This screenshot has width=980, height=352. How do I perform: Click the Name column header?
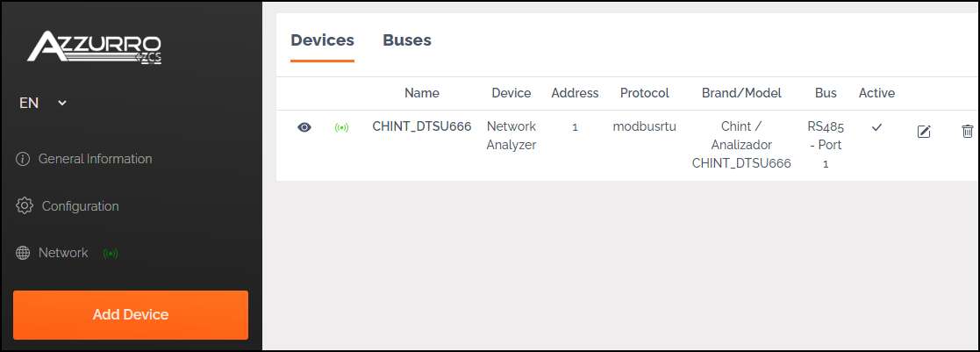pos(422,93)
